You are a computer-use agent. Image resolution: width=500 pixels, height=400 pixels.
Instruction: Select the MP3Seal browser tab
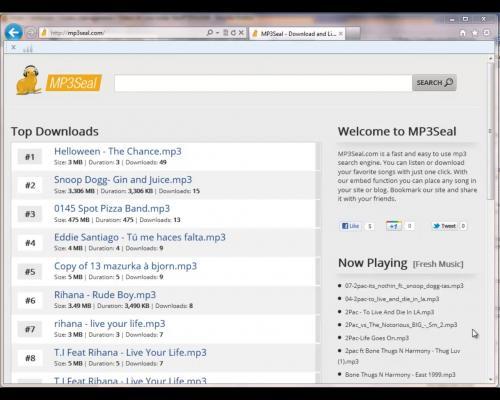pyautogui.click(x=297, y=34)
